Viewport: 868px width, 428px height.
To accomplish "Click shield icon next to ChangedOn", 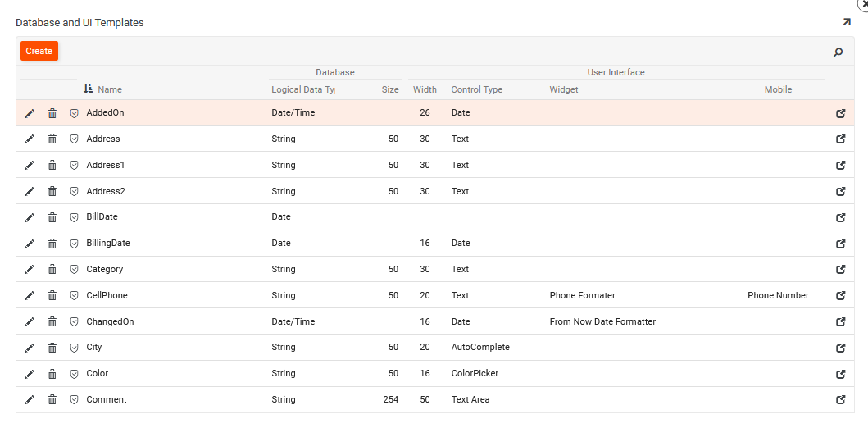I will tap(74, 322).
